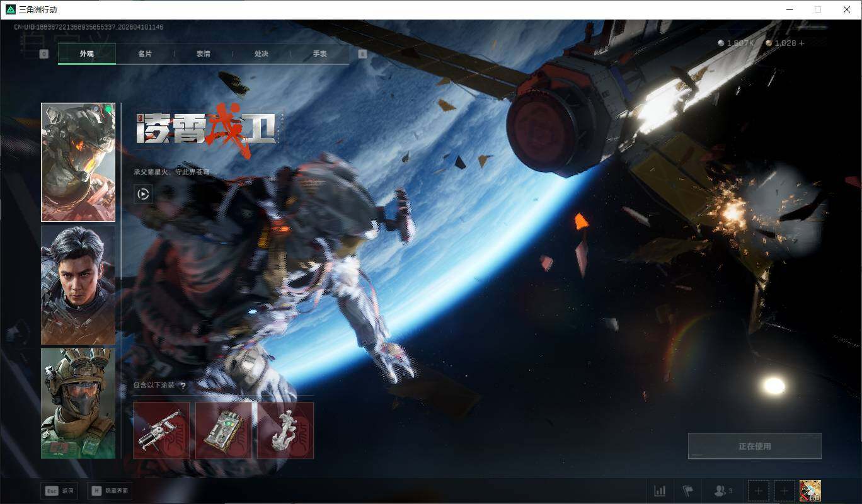
Task: Go to the 处决 tab
Action: [261, 54]
